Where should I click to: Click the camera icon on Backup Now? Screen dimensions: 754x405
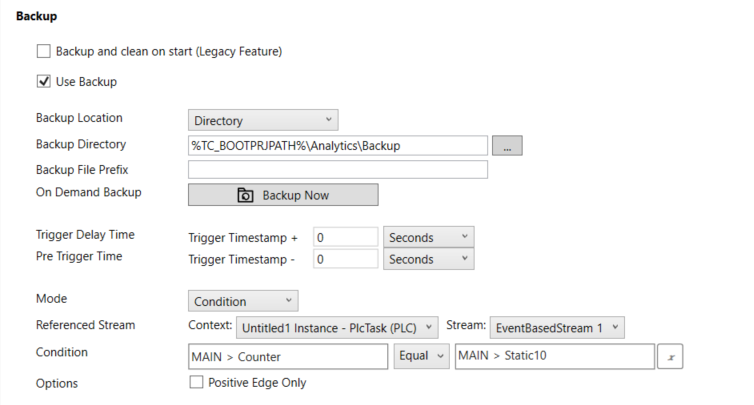point(245,195)
